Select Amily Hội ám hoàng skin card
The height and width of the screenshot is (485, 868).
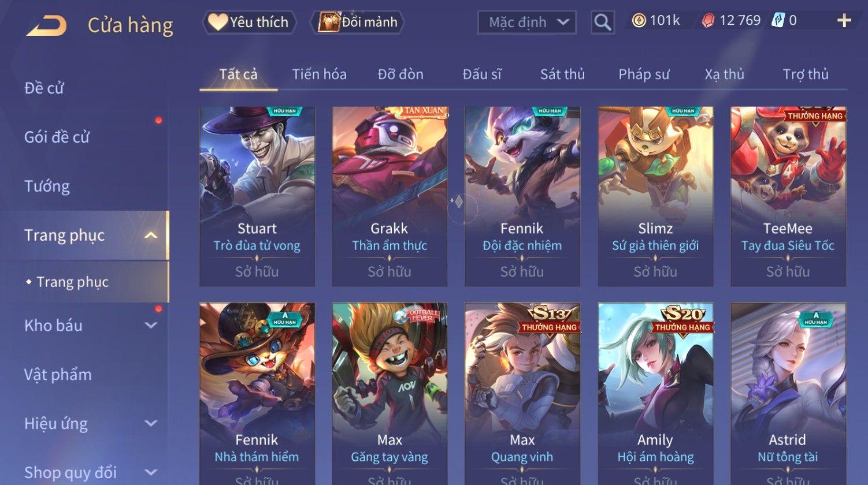[x=655, y=394]
